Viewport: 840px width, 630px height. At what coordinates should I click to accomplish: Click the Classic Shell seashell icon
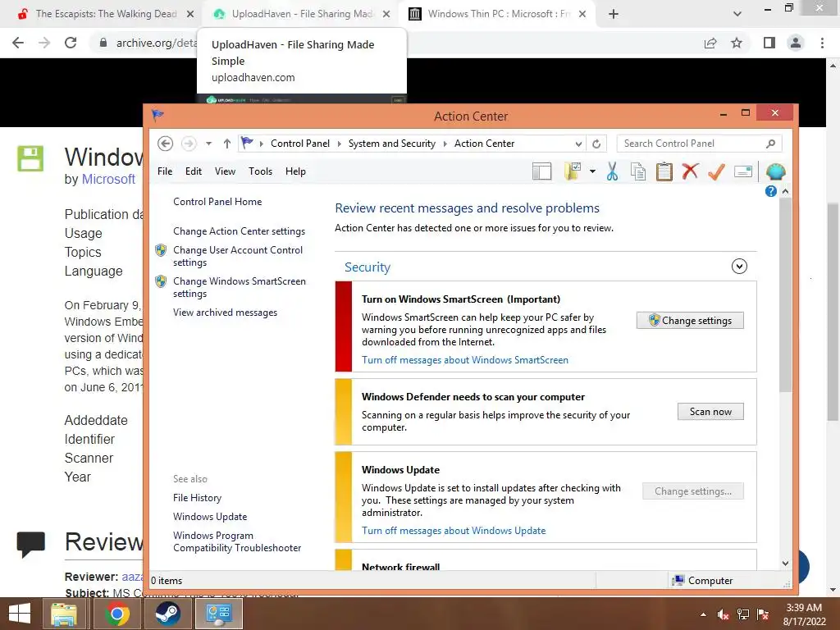(775, 171)
